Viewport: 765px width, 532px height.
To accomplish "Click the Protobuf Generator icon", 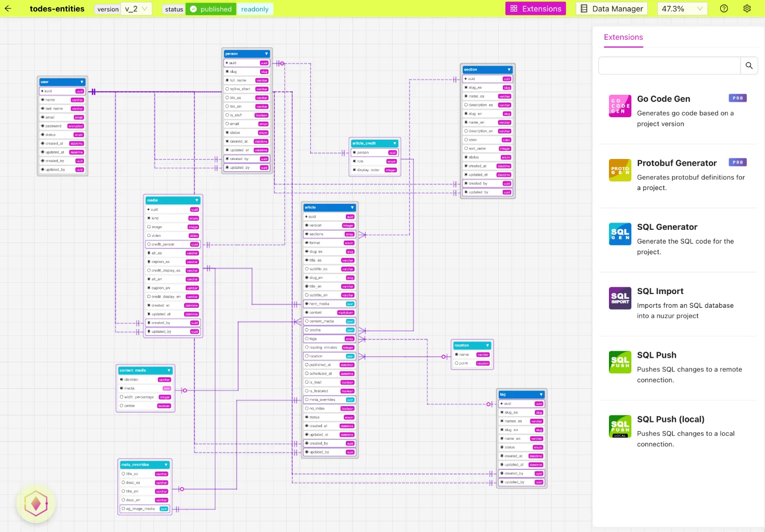I will [620, 170].
